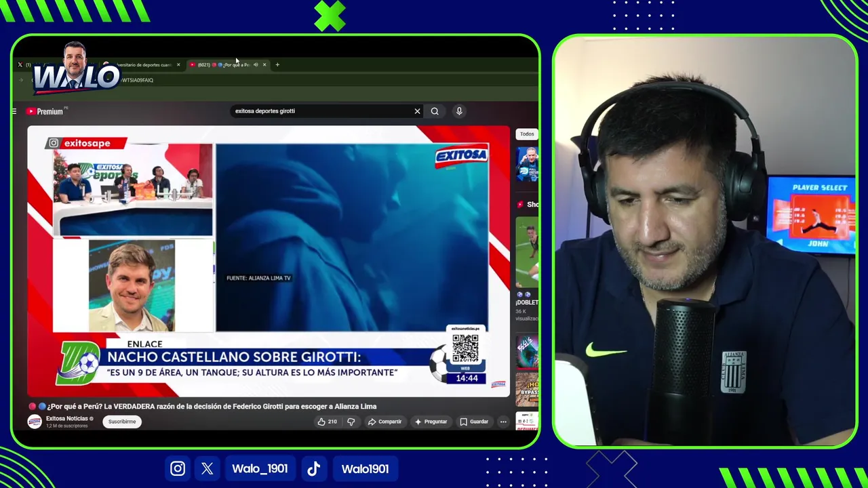
Task: Run search with the magnifier button
Action: (x=435, y=111)
